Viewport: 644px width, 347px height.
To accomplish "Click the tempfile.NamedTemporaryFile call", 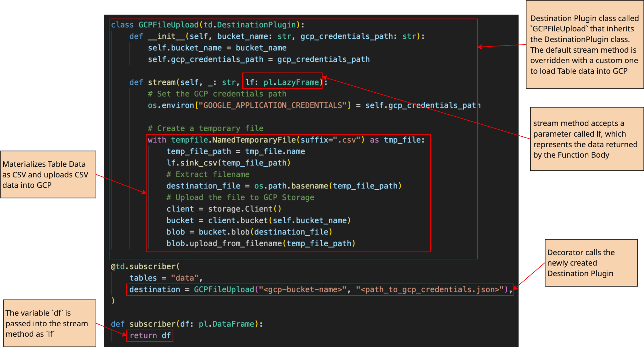I will click(x=233, y=140).
